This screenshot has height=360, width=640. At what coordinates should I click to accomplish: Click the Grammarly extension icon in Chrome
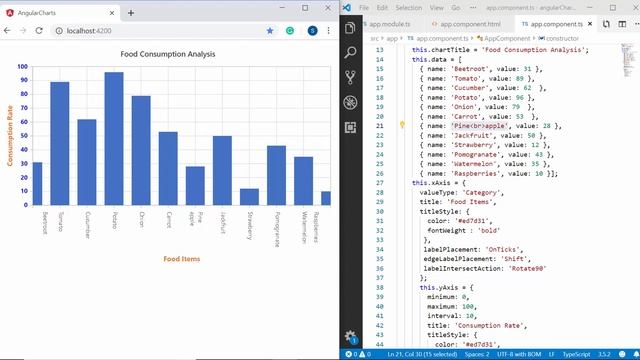coord(290,31)
